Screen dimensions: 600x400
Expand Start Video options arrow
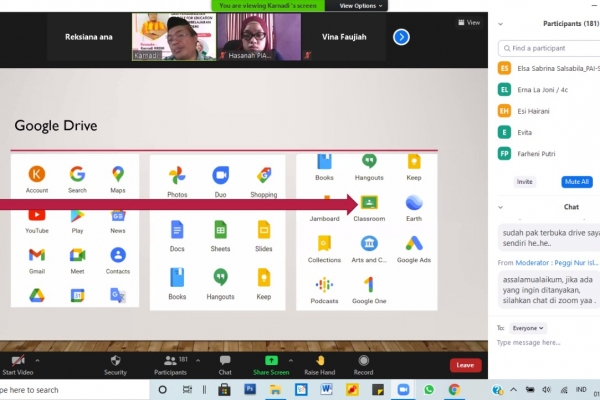(x=37, y=360)
